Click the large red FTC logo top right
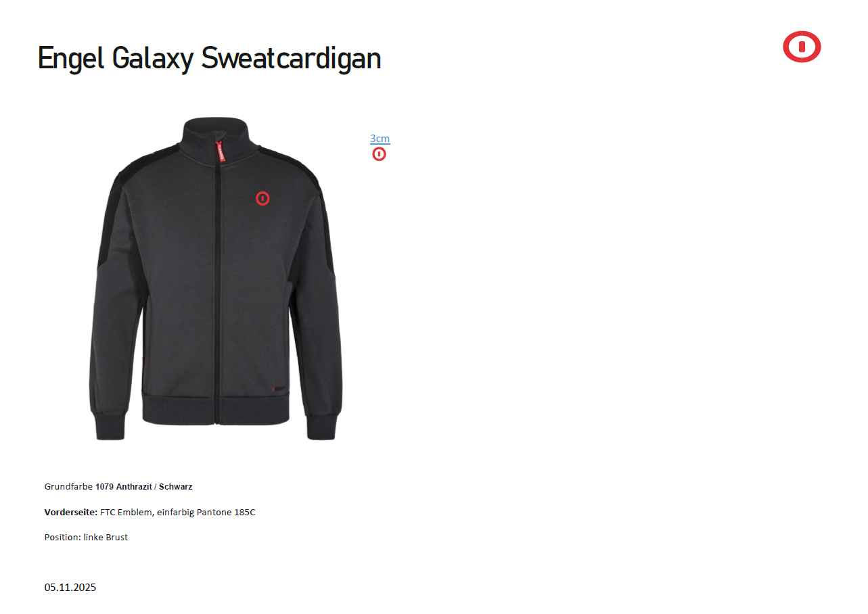 (802, 47)
